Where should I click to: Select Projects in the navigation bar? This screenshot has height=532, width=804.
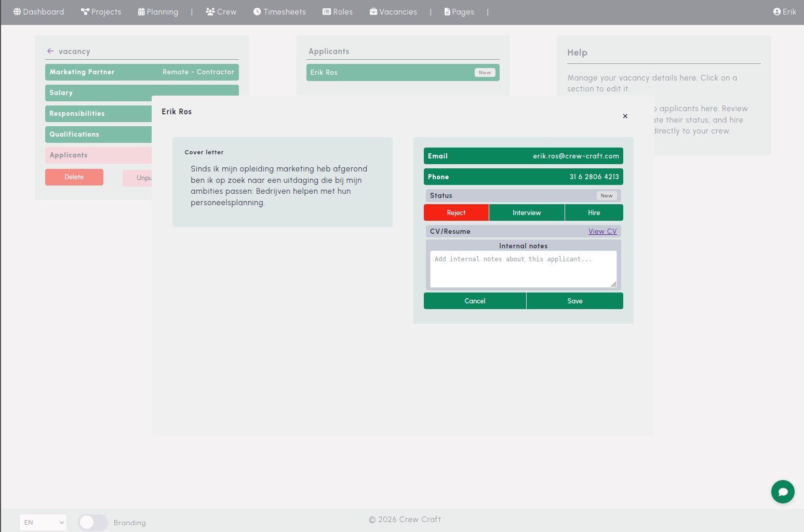tap(101, 11)
